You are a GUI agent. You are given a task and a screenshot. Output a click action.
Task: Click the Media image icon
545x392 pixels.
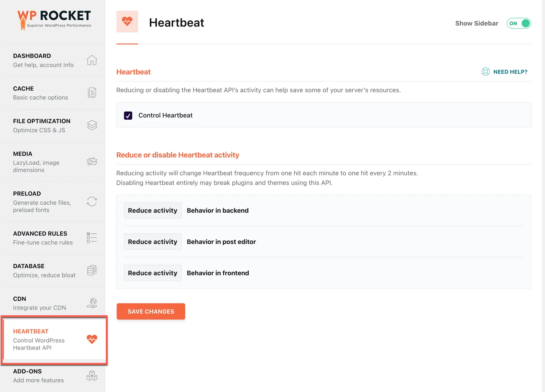coord(92,161)
